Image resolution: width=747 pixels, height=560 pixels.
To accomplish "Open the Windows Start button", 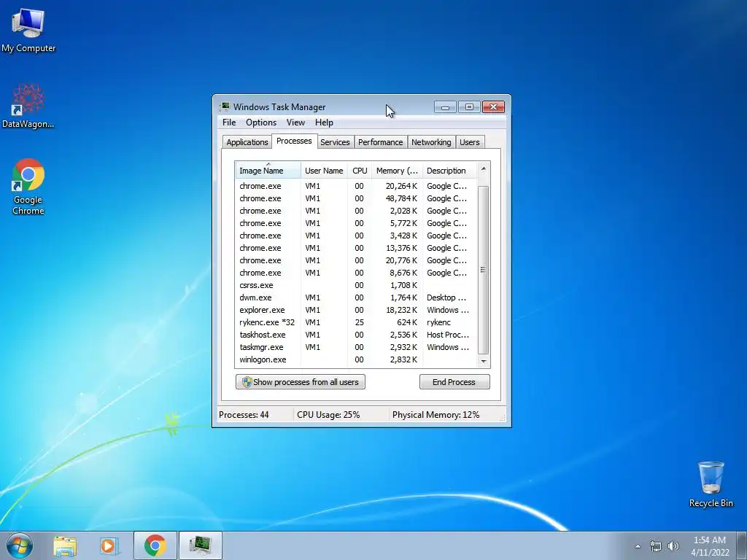I will pos(20,545).
